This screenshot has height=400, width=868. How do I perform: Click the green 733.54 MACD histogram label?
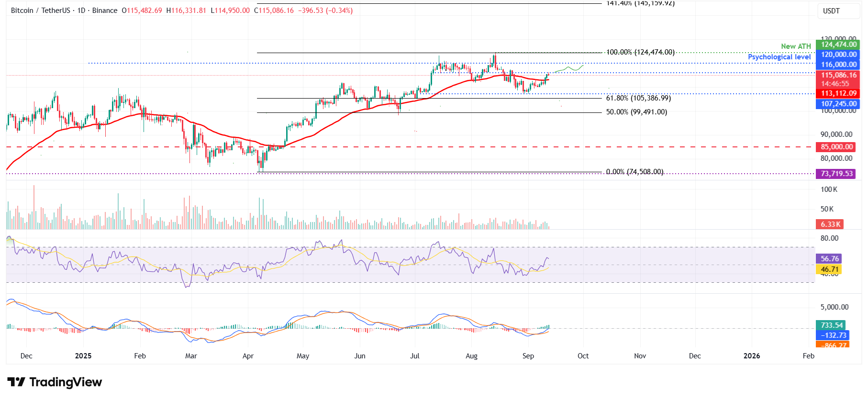(831, 325)
